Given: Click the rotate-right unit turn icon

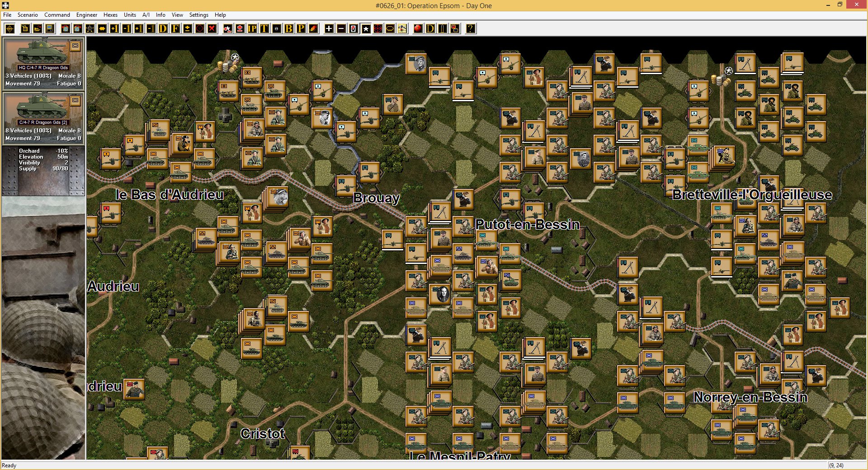Looking at the screenshot, I should point(78,29).
